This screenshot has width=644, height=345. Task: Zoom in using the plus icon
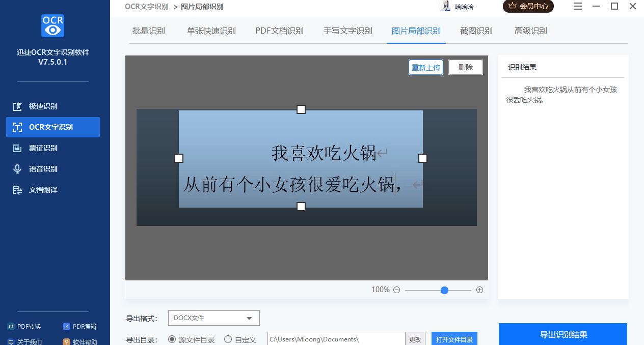click(x=479, y=290)
